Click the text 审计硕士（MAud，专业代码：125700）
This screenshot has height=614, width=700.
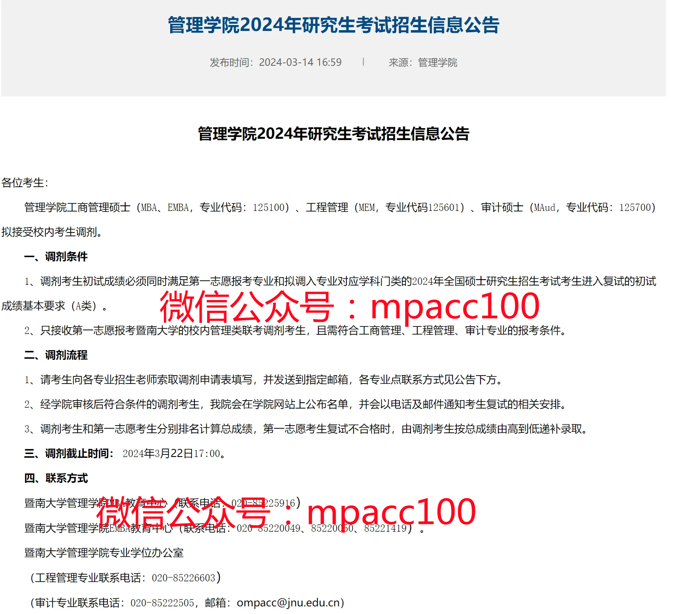(569, 207)
